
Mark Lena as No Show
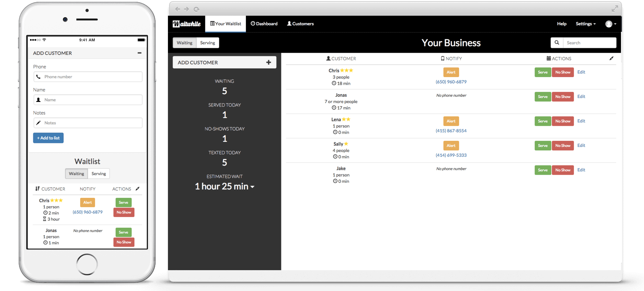coord(563,121)
